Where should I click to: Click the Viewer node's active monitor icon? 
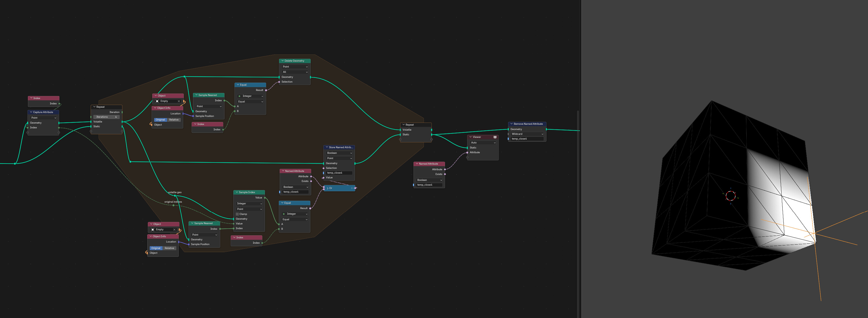(x=495, y=137)
